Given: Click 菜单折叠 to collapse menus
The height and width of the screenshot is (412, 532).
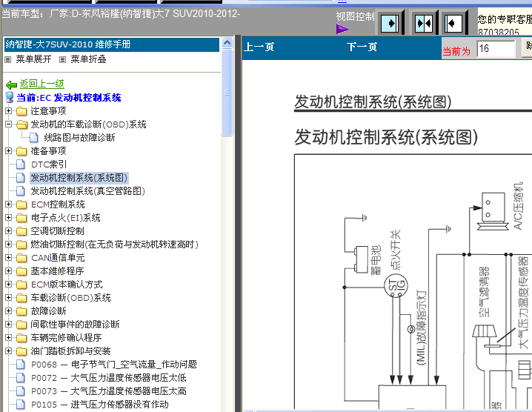Looking at the screenshot, I should coord(88,60).
